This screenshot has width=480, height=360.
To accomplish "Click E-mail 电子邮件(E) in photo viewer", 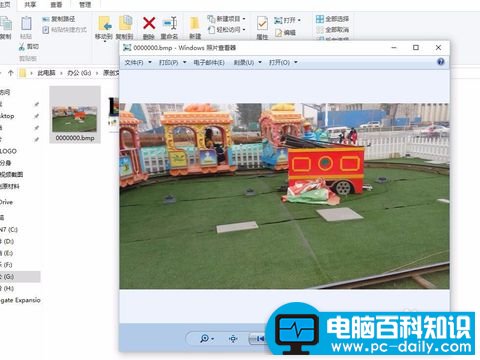I will (x=209, y=62).
